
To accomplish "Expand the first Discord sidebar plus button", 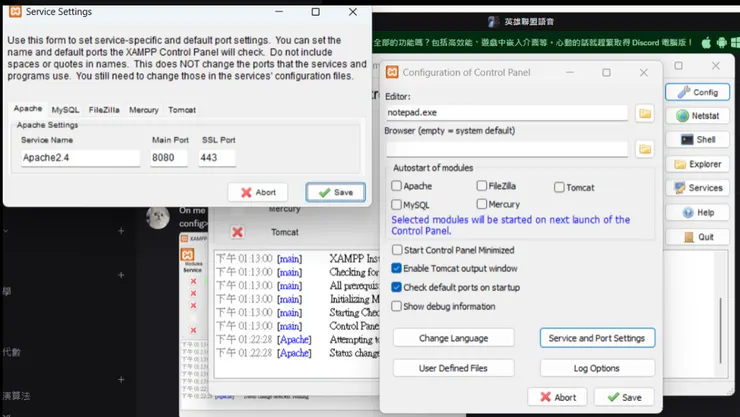I will click(x=121, y=231).
